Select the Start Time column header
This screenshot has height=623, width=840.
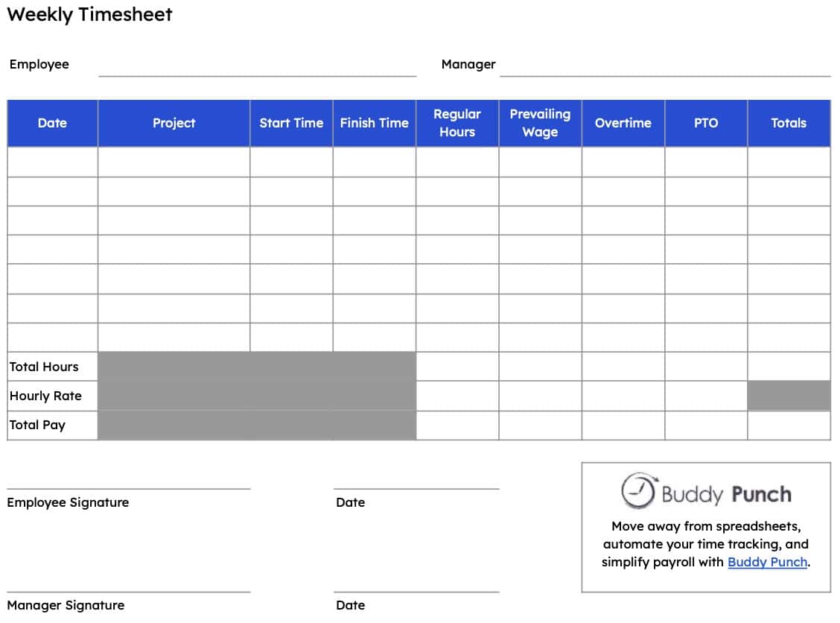(291, 123)
